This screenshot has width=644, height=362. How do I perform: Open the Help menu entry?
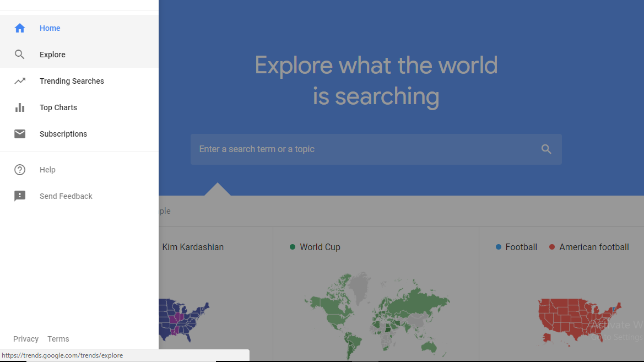click(x=79, y=170)
